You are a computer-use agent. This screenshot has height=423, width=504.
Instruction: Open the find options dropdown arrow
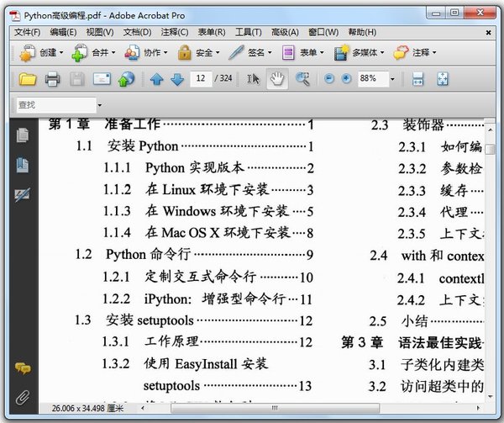tap(100, 105)
